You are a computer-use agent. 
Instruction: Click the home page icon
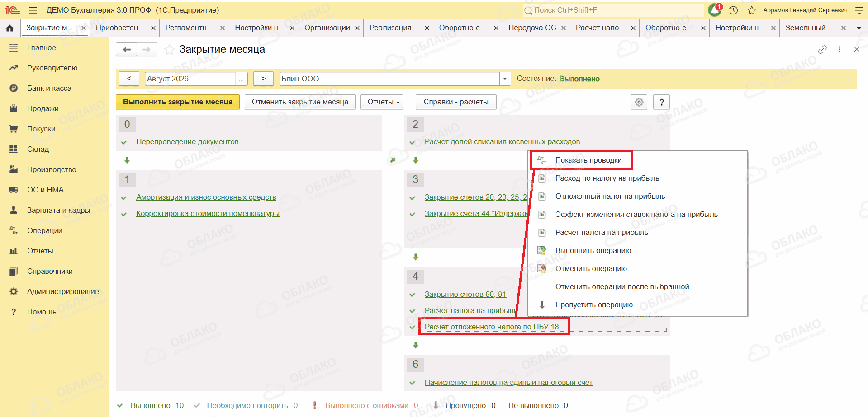coord(9,28)
